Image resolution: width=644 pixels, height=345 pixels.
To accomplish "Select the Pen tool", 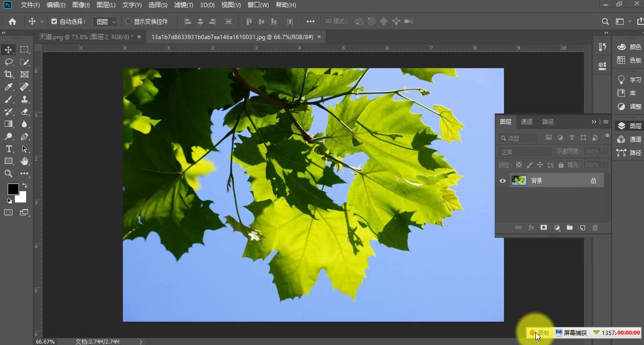I will (24, 136).
